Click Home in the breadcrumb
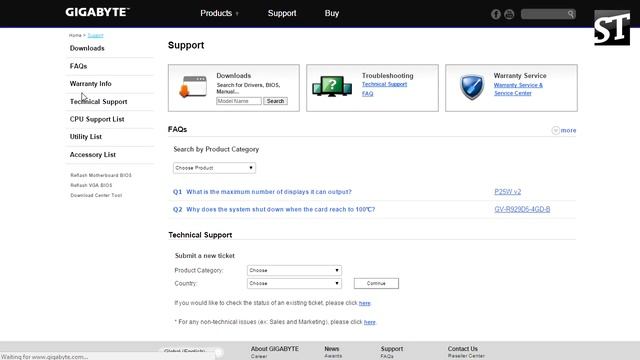Viewport: 640px width, 360px height. [x=75, y=36]
